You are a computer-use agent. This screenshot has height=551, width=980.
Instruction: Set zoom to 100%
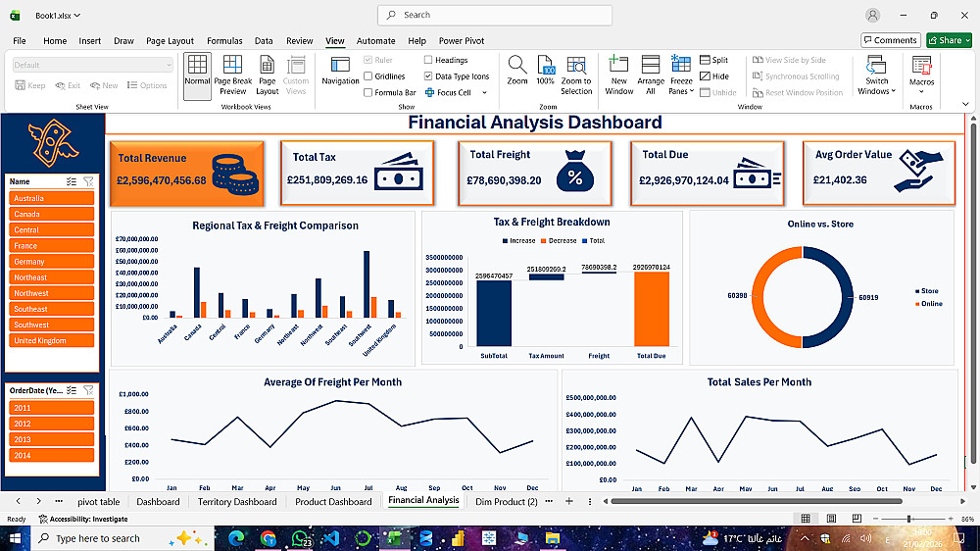pos(545,70)
